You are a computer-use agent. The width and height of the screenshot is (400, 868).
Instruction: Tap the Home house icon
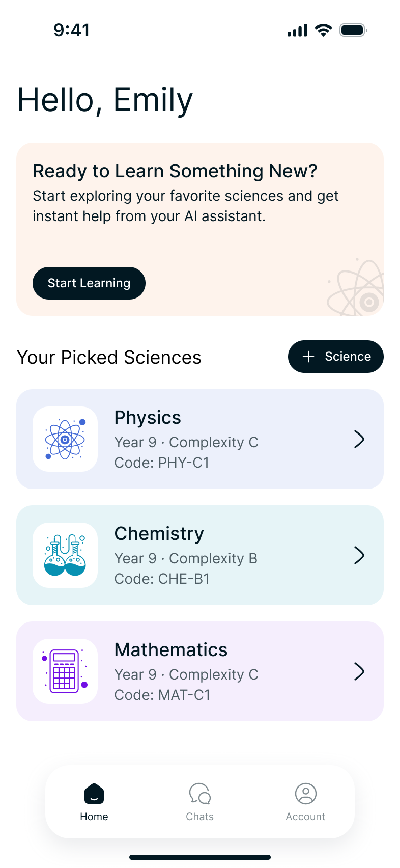(94, 794)
